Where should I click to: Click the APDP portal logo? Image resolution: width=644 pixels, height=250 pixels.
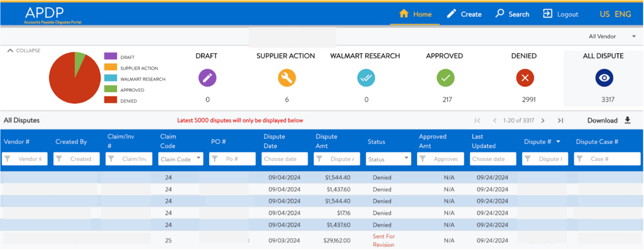pyautogui.click(x=52, y=15)
